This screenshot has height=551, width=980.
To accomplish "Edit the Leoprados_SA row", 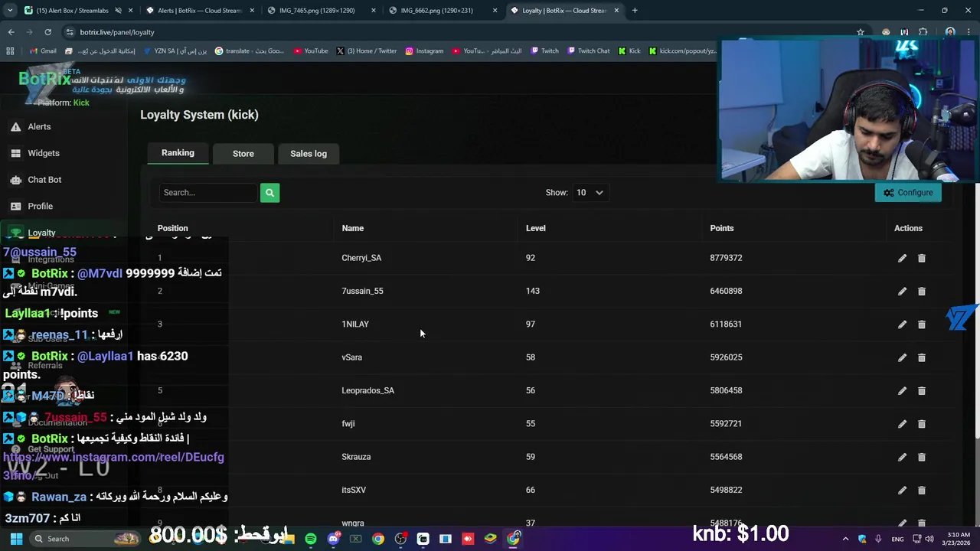I will click(902, 391).
